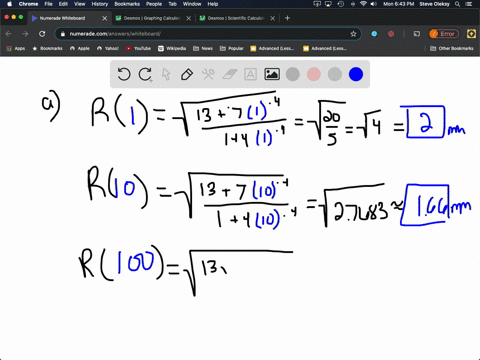Expand the Popular bookmarks folder
Viewport: 480px width, 360px height.
[x=231, y=48]
